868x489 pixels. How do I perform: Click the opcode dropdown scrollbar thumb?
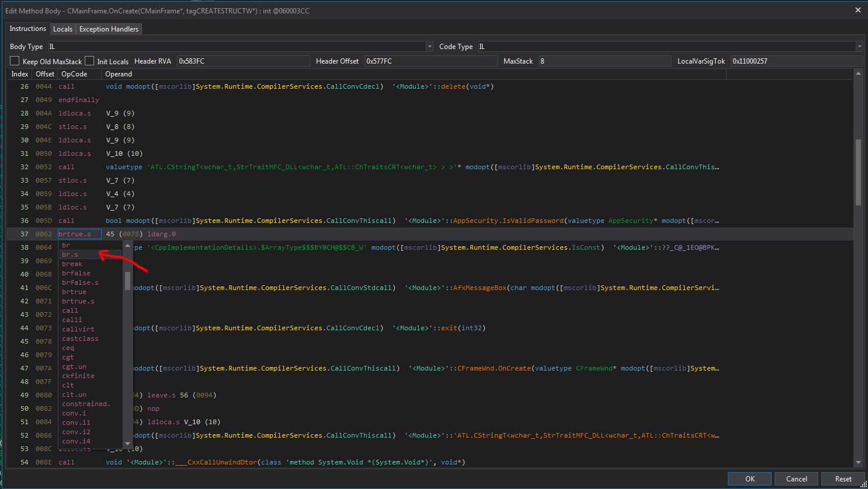127,281
